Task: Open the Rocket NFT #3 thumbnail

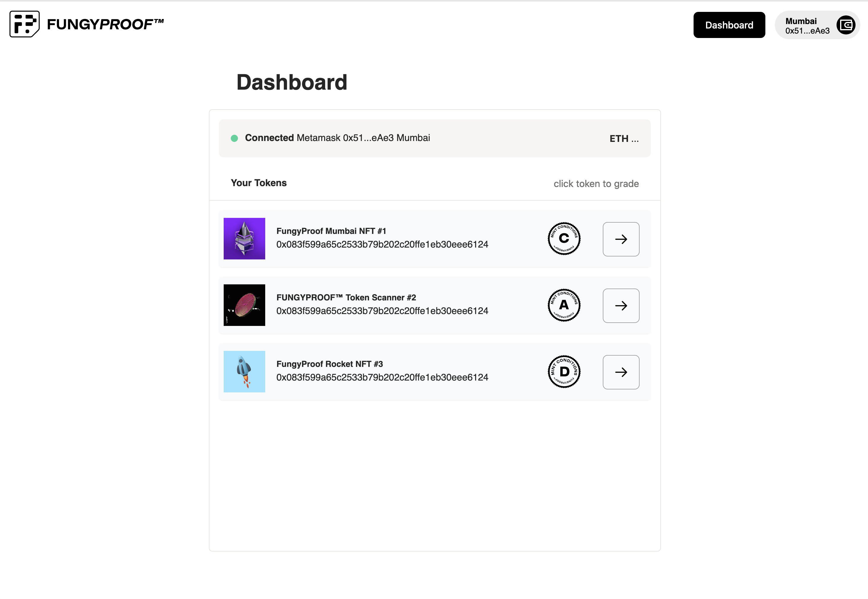Action: click(244, 372)
